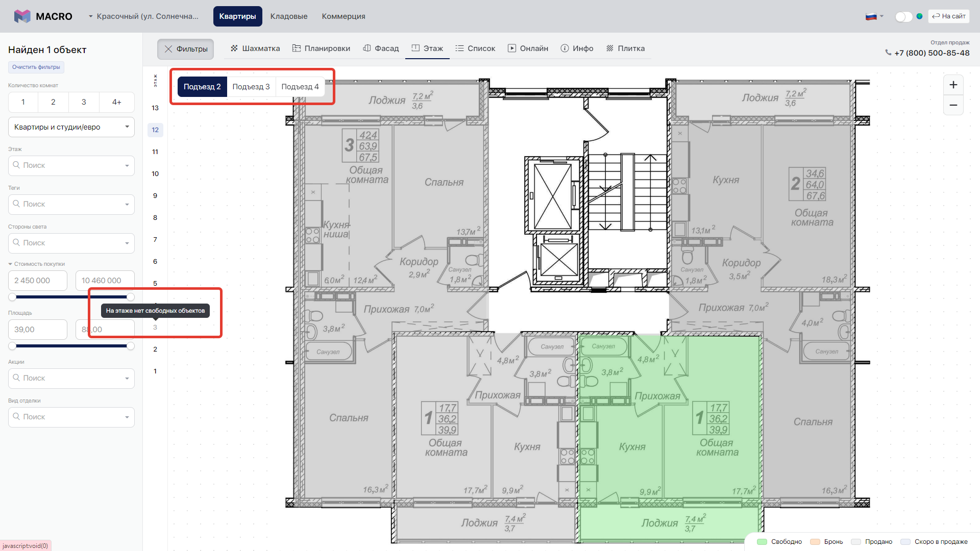Viewport: 980px width, 551px height.
Task: Select 2 rooms filter option
Action: click(53, 102)
